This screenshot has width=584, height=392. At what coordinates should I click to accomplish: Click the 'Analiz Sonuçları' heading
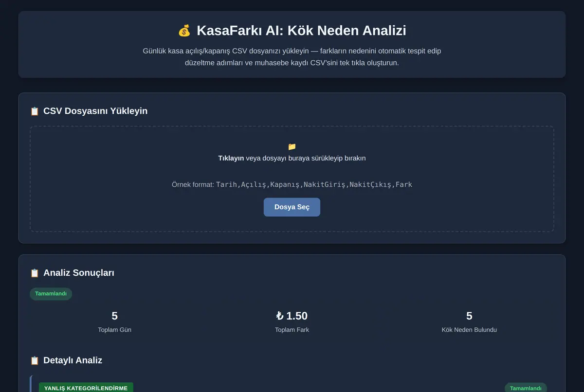79,273
